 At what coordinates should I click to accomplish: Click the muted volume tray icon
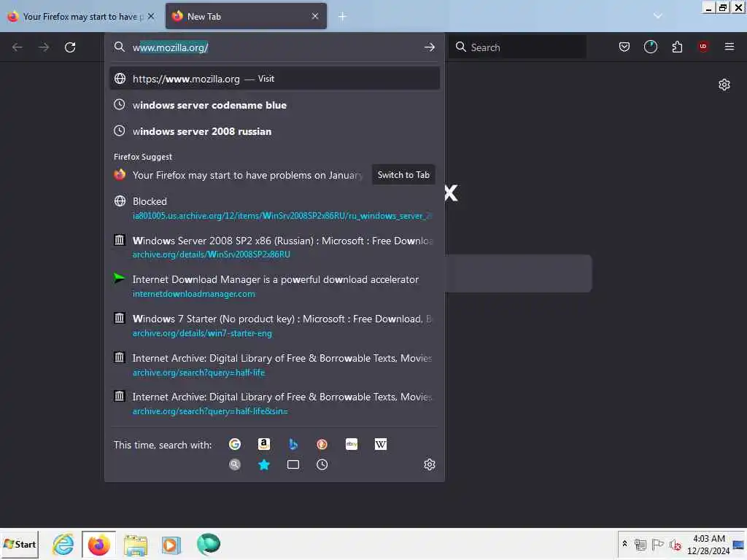[x=675, y=544]
